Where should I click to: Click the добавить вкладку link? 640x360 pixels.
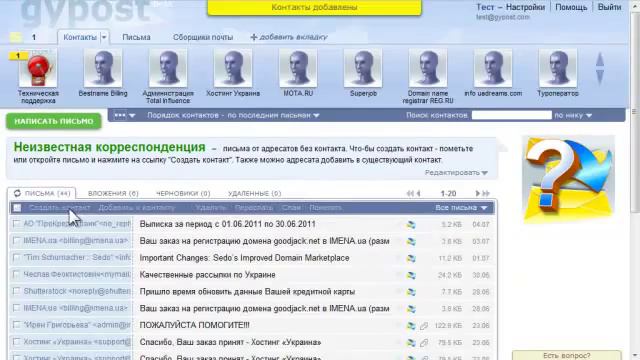tap(293, 37)
